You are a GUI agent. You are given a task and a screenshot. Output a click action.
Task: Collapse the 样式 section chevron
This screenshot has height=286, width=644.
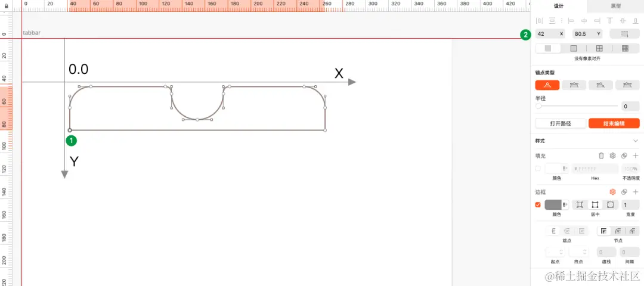click(x=636, y=141)
